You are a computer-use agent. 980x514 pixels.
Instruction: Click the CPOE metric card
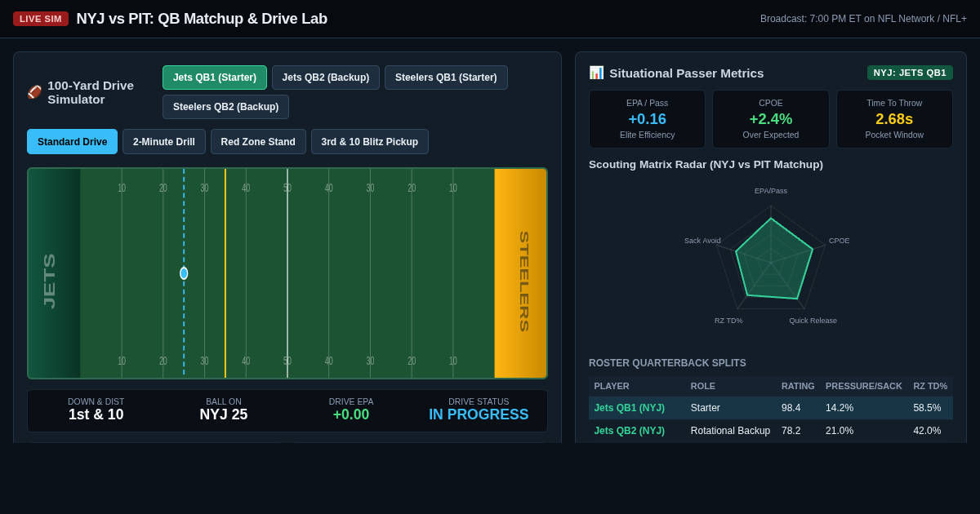click(x=771, y=119)
